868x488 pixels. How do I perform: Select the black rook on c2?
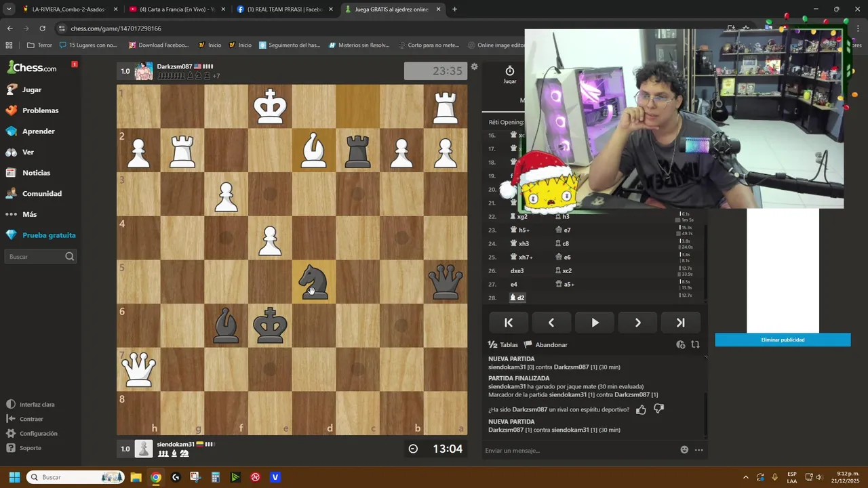coord(358,150)
